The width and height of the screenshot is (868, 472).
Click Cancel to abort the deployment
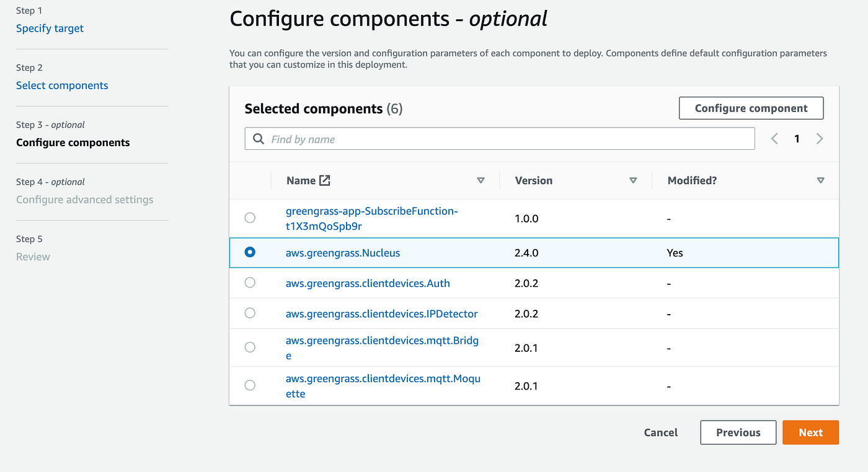coord(660,432)
